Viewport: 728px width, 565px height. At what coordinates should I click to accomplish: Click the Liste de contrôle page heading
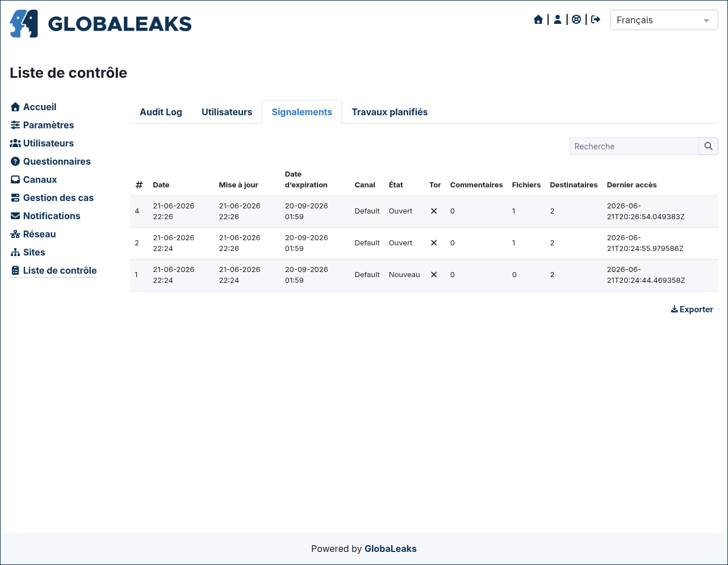point(68,73)
